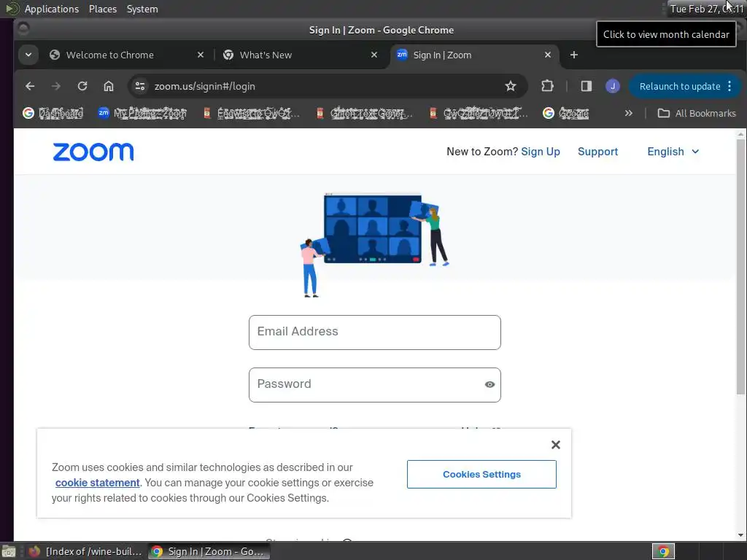
Task: Click the page vertical scrollbar thumb
Action: coord(740,267)
